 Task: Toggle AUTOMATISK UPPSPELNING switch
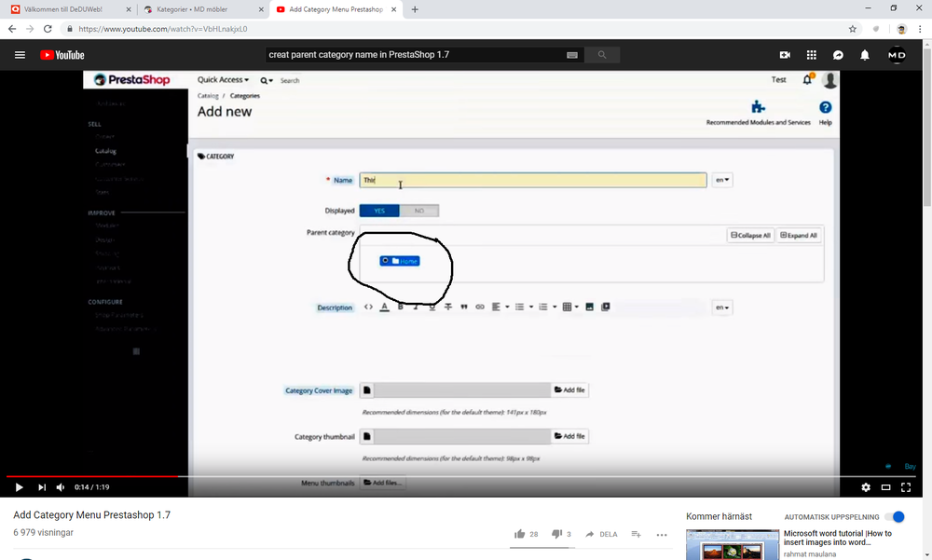(896, 516)
